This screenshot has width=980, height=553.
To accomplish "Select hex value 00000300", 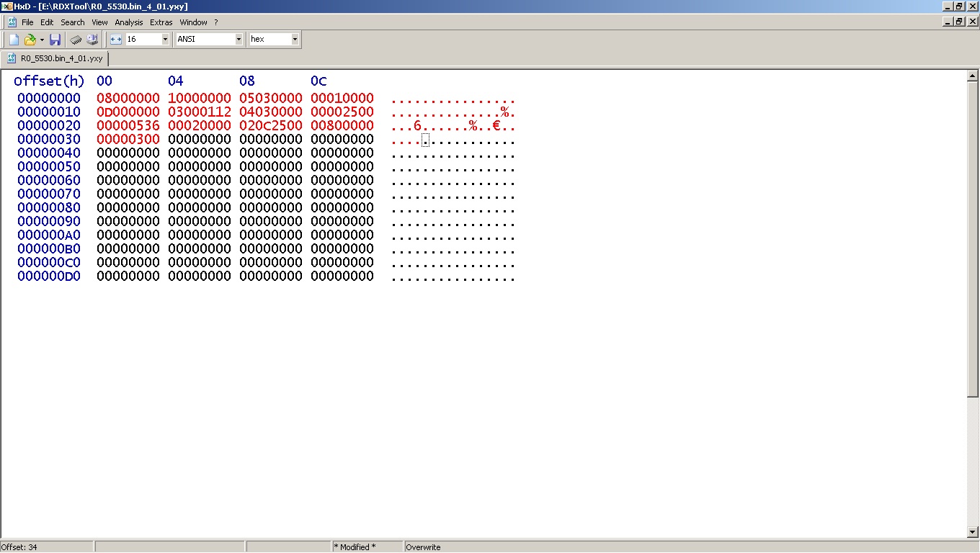I will 128,139.
